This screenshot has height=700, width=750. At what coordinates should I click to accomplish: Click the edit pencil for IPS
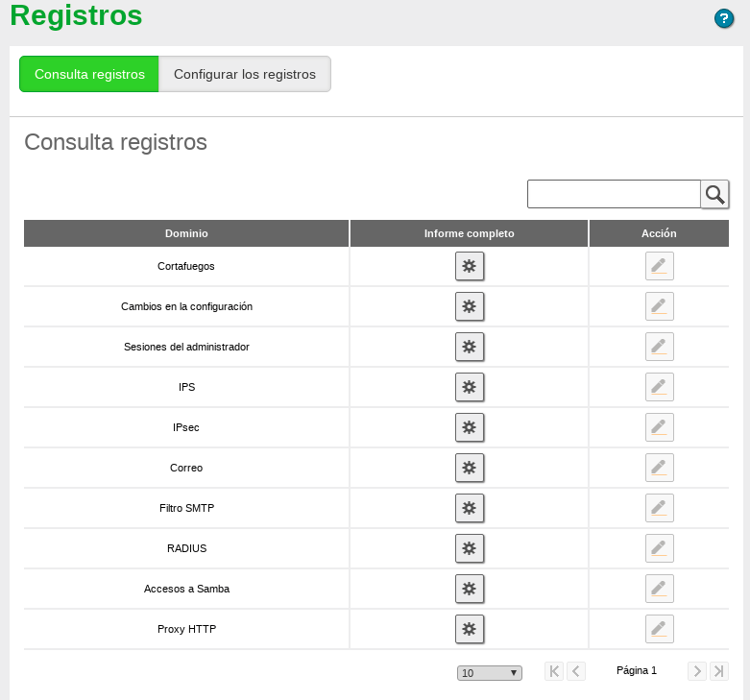(659, 387)
